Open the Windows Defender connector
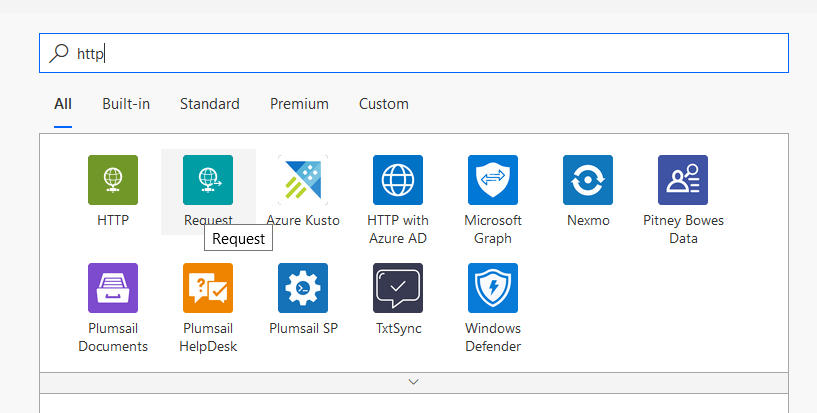817x413 pixels. coord(493,288)
